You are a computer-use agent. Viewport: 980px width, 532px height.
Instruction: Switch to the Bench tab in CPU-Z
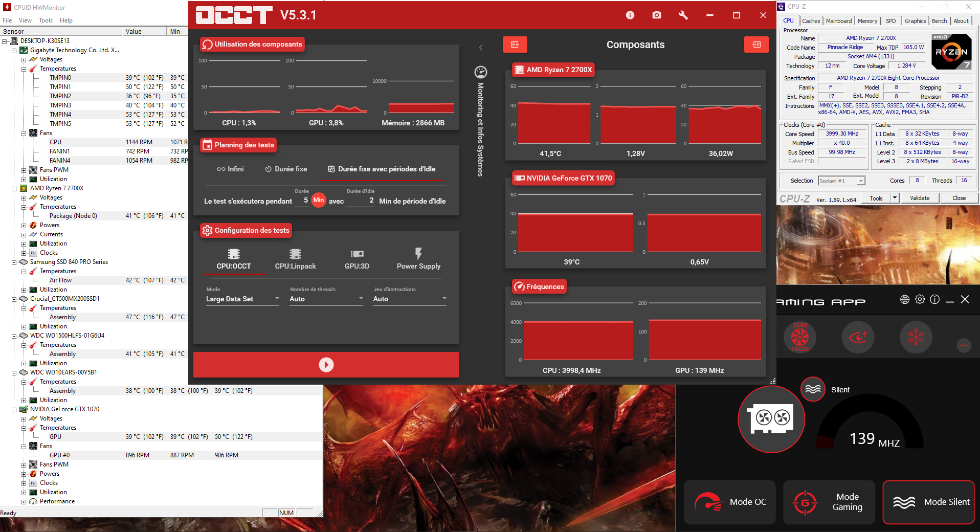coord(939,21)
